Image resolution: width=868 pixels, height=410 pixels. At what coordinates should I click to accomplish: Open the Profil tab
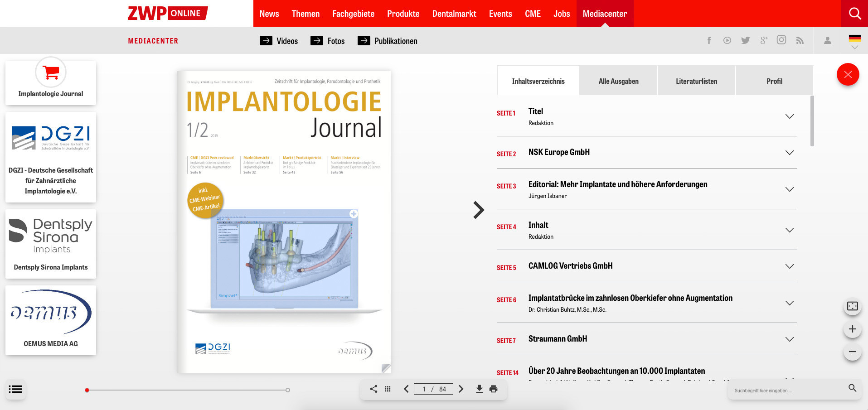click(774, 81)
